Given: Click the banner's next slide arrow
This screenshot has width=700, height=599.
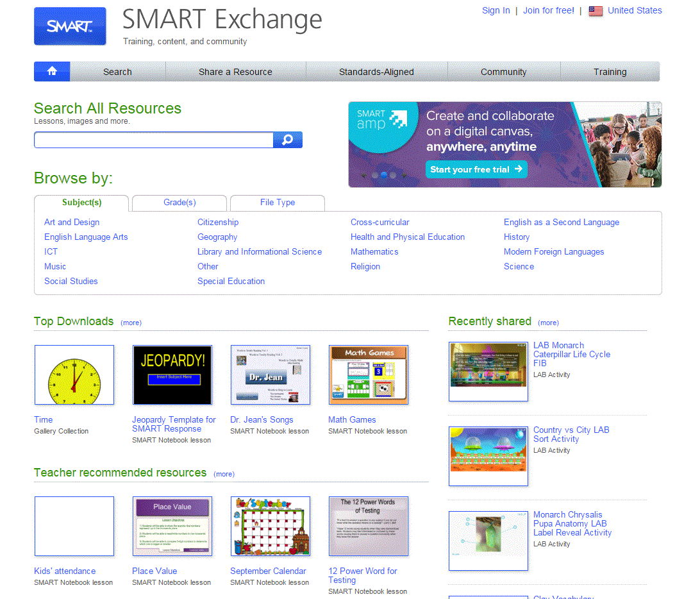Looking at the screenshot, I should coord(404,176).
